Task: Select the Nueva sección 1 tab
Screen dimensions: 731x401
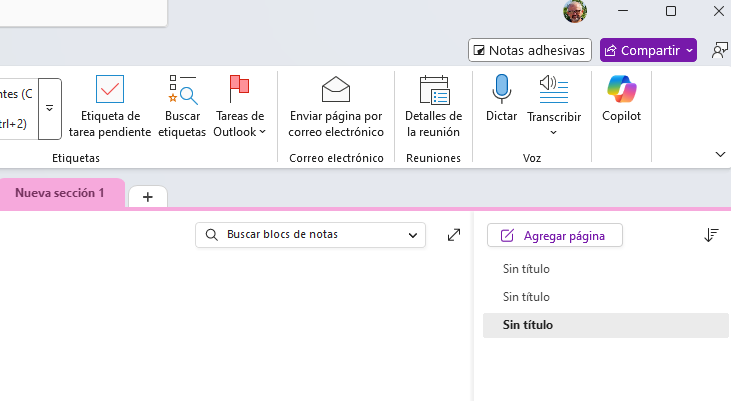Action: click(60, 193)
